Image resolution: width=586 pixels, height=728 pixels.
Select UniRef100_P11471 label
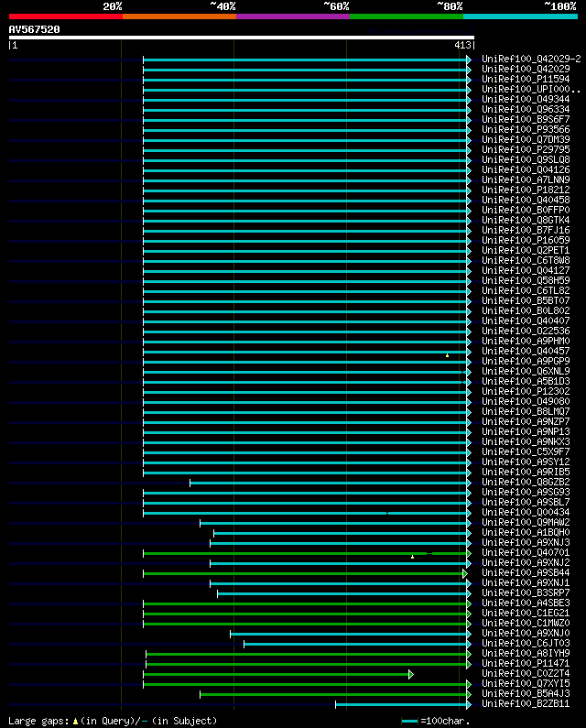click(x=526, y=664)
